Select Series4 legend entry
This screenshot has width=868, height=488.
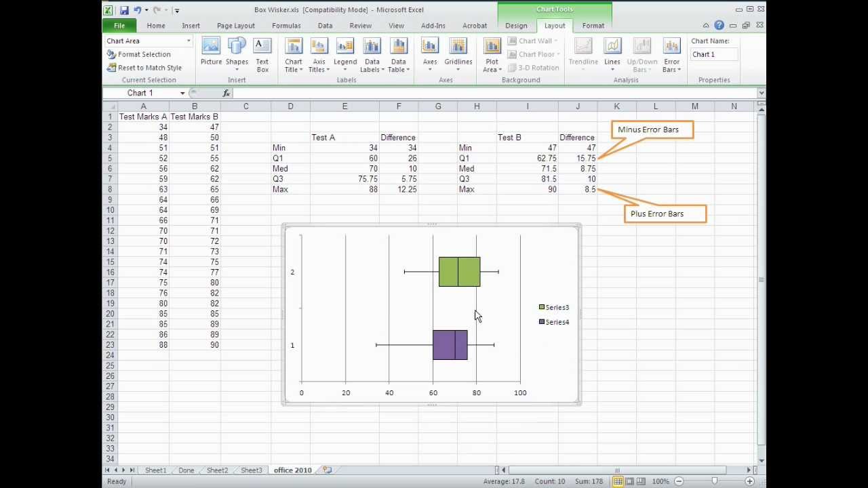pyautogui.click(x=554, y=323)
